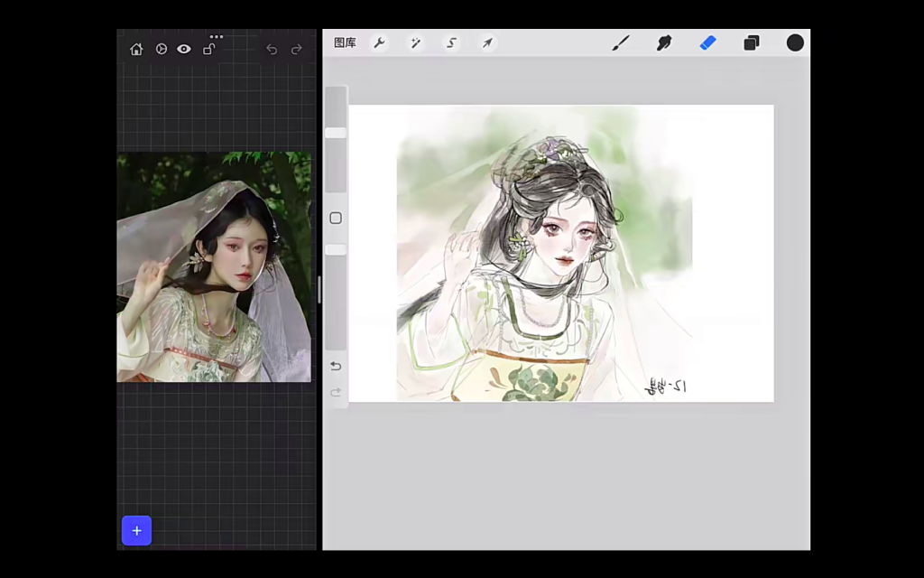Open the Adjustments magic wand menu
This screenshot has width=924, height=578.
click(415, 42)
